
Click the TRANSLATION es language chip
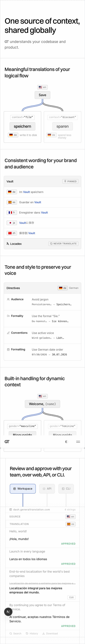71,524
